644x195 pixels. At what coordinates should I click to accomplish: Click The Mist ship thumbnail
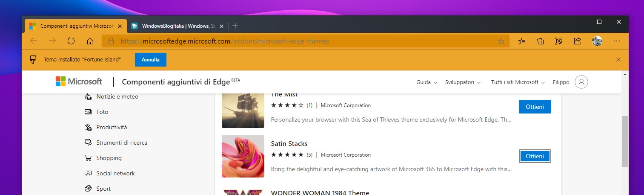(x=243, y=110)
